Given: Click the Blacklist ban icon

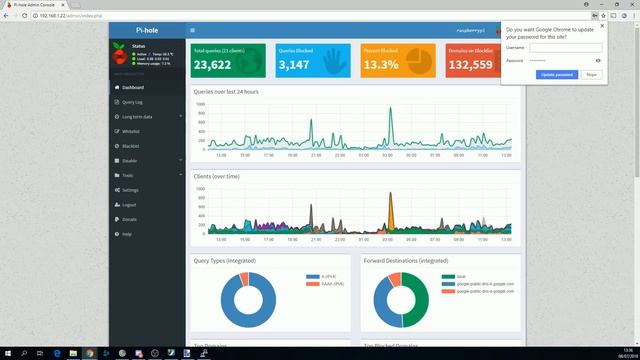Looking at the screenshot, I should coord(117,146).
